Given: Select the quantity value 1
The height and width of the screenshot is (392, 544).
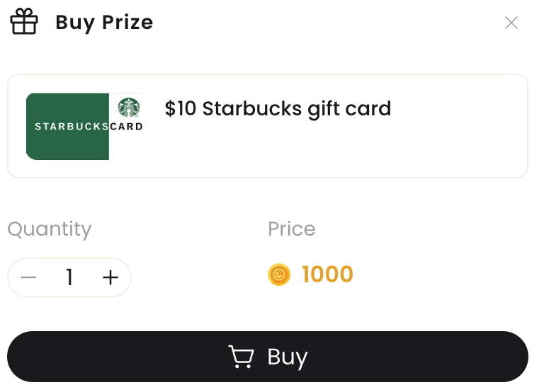Looking at the screenshot, I should (x=69, y=277).
